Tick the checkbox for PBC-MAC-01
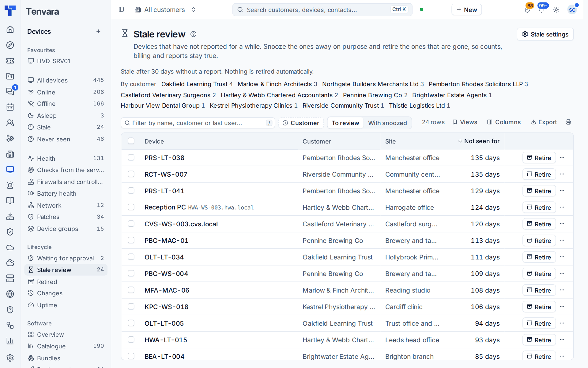Viewport: 588px width, 368px height. [x=131, y=240]
